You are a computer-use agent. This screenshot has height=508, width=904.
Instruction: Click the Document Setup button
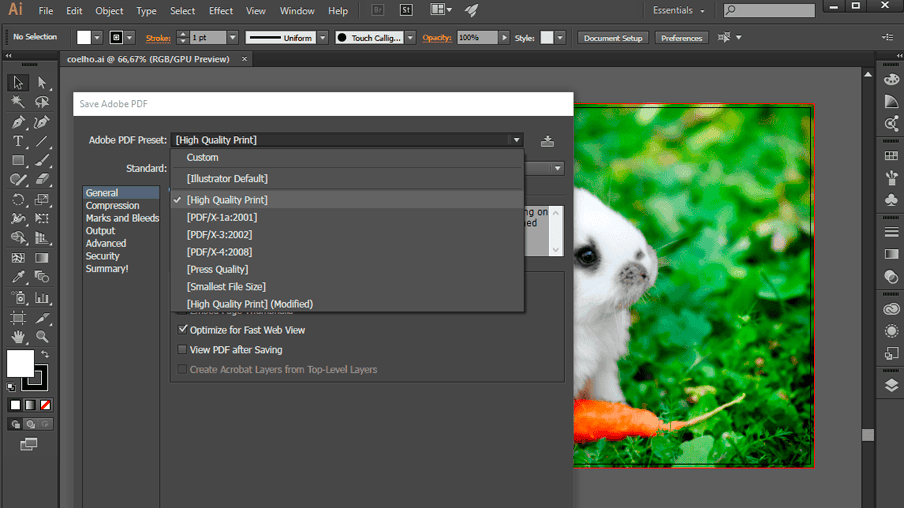tap(613, 38)
